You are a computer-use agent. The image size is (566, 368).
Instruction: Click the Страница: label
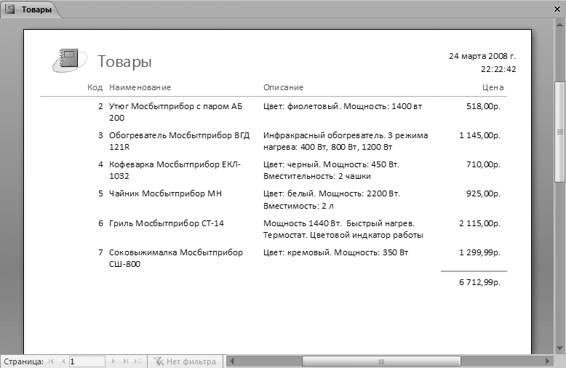[23, 361]
